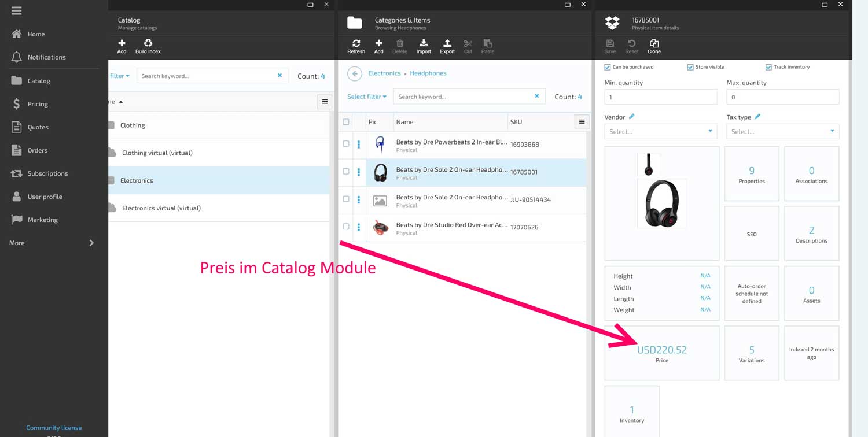Expand the More menu arrow
868x437 pixels.
(x=91, y=243)
